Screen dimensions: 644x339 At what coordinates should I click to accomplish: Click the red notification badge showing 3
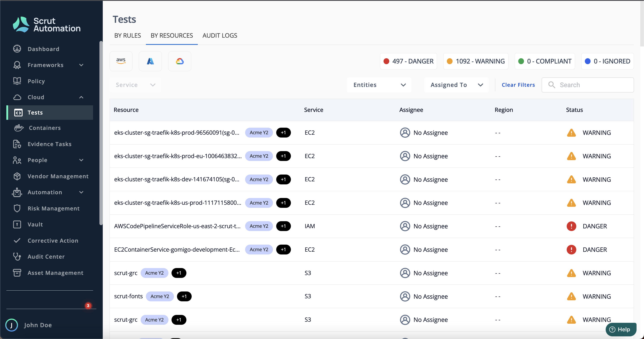[x=88, y=305]
